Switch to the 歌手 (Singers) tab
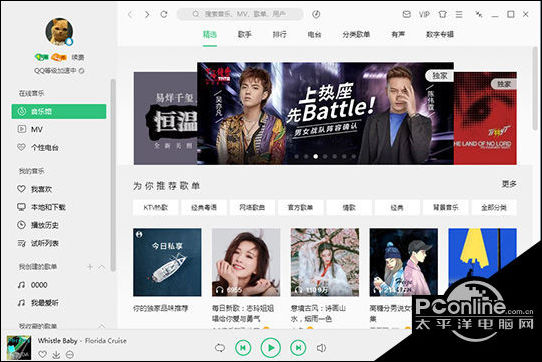The height and width of the screenshot is (362, 542). coord(244,34)
